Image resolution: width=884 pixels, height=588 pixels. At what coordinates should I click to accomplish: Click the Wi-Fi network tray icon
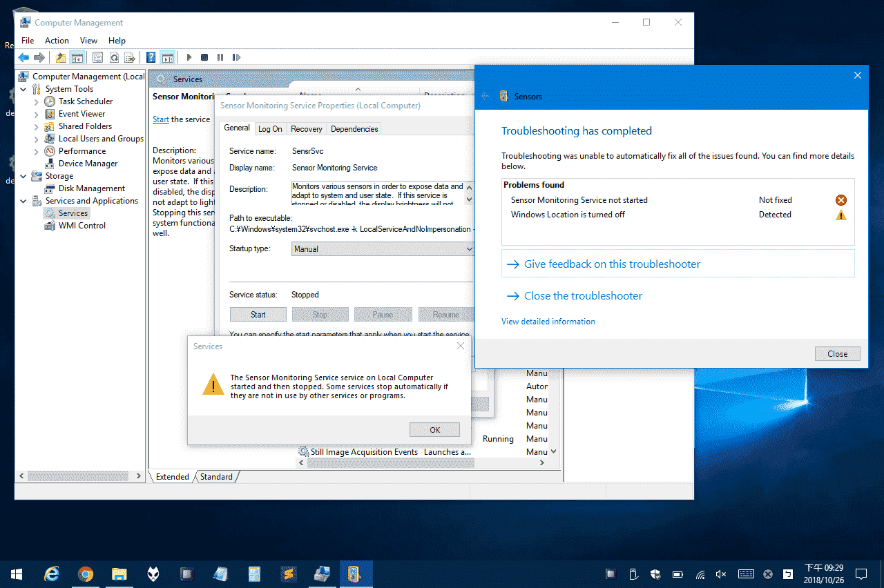pyautogui.click(x=700, y=574)
